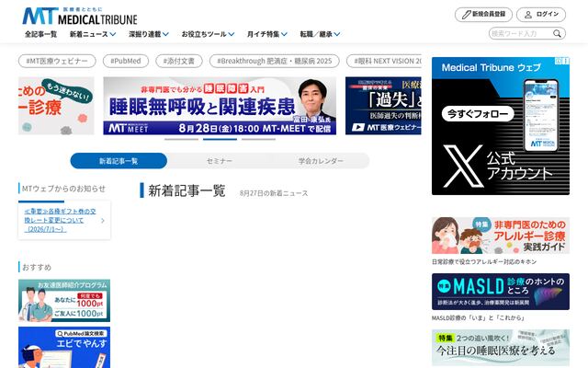Open the ログイン login button

[541, 15]
